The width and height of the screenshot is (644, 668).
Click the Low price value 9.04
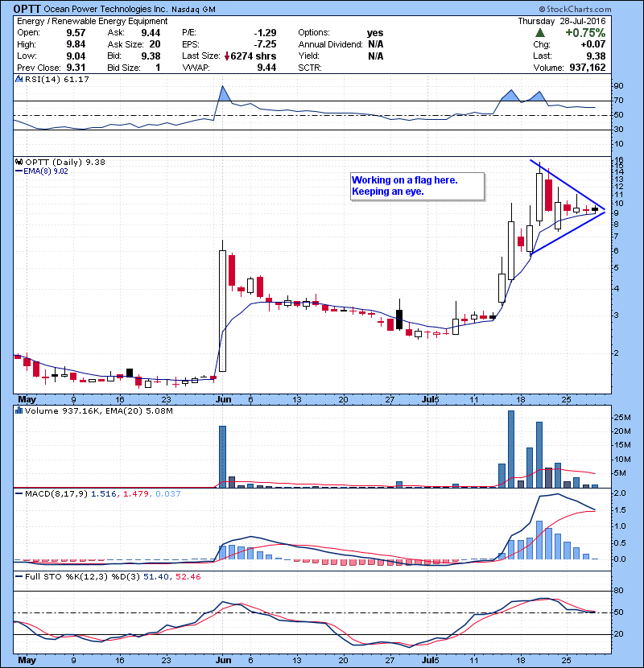[76, 56]
